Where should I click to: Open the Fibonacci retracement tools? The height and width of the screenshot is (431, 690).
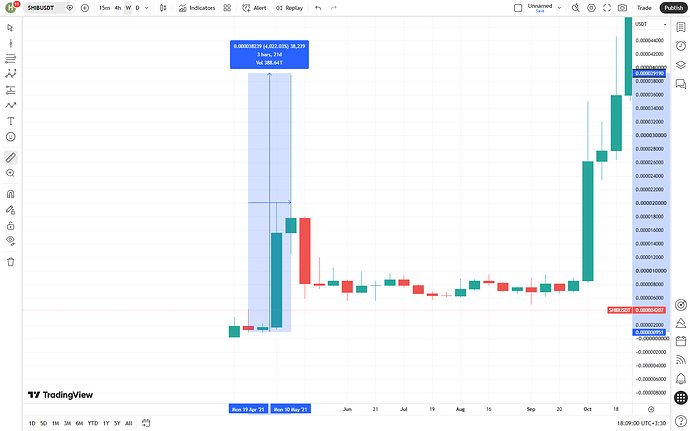[11, 59]
